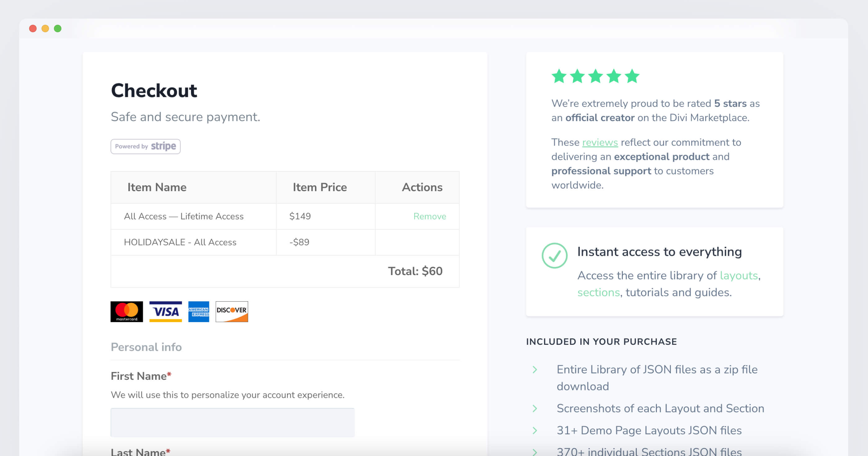Click Safe and secure payment text
This screenshot has width=868, height=456.
[185, 117]
